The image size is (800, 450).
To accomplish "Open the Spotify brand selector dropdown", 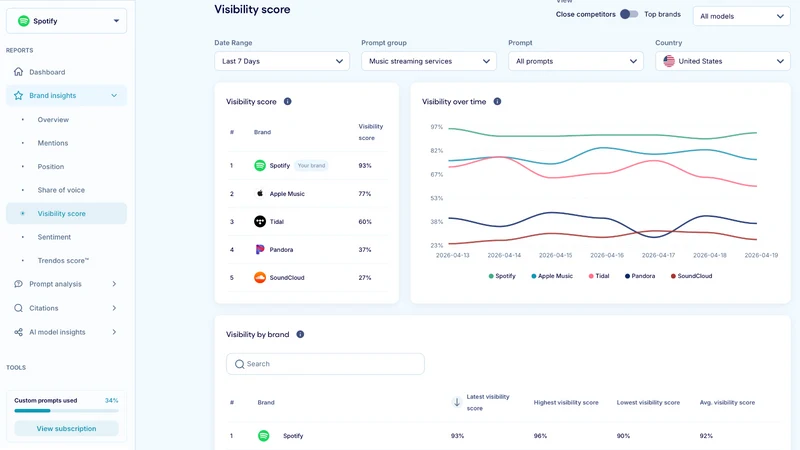I will tap(66, 21).
